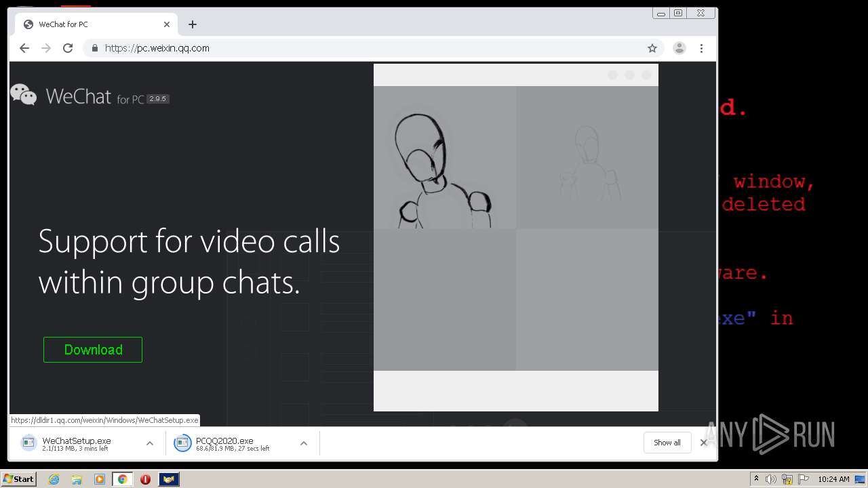Close the WeChat for PC tab
This screenshot has height=488, width=868.
tap(167, 24)
